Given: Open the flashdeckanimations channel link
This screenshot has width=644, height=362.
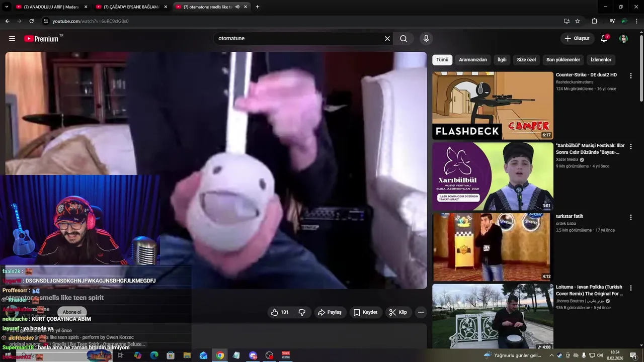Looking at the screenshot, I should (x=575, y=82).
